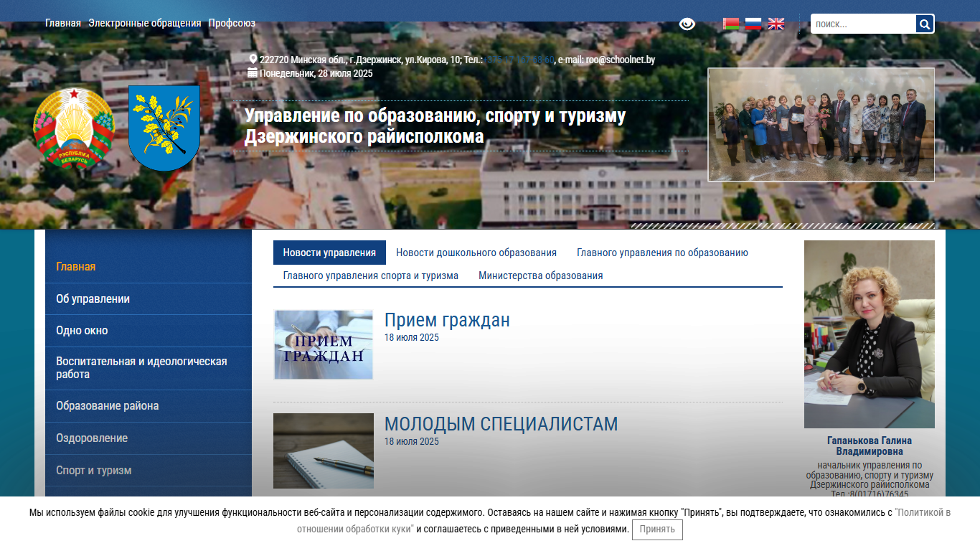This screenshot has width=980, height=551.
Task: Open the cookie processing policy link
Action: click(624, 521)
